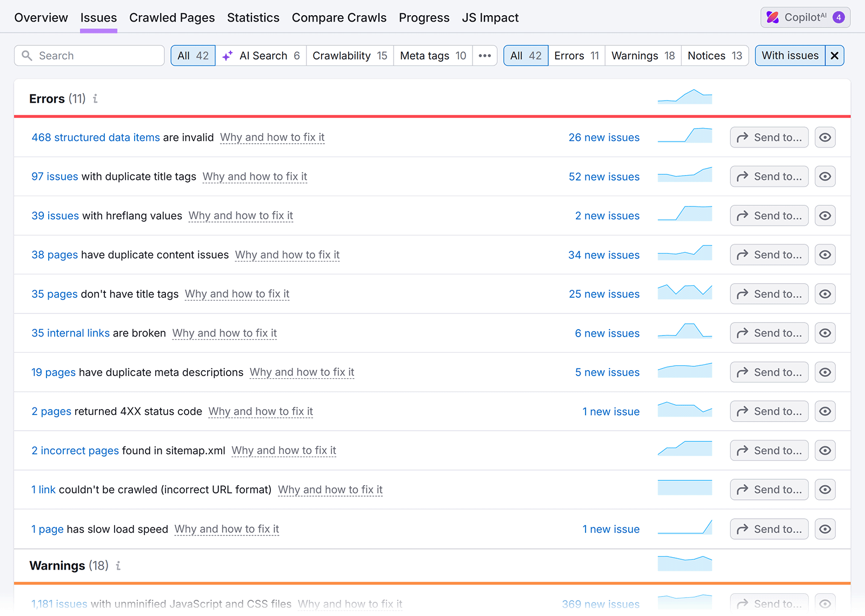Apply the Crawlability filter
The height and width of the screenshot is (616, 865).
point(349,55)
